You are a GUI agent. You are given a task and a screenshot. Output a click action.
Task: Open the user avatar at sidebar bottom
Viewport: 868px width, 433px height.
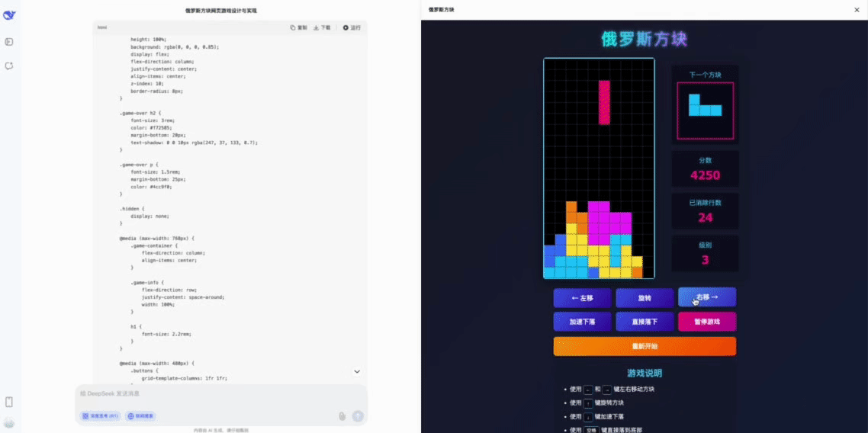[x=9, y=424]
